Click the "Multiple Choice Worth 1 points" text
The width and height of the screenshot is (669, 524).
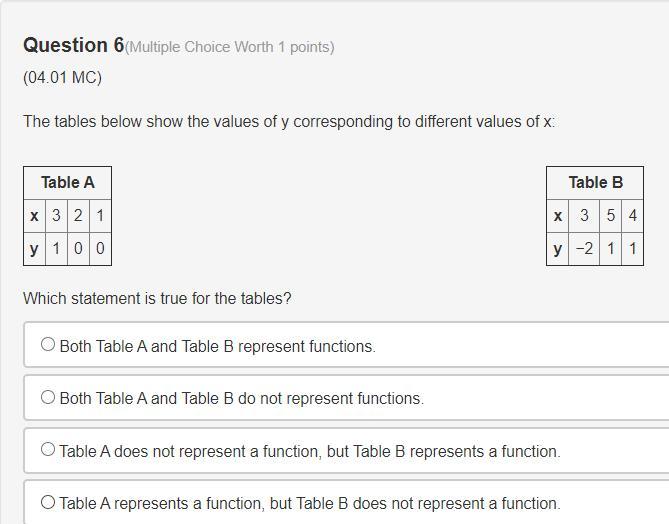(230, 47)
